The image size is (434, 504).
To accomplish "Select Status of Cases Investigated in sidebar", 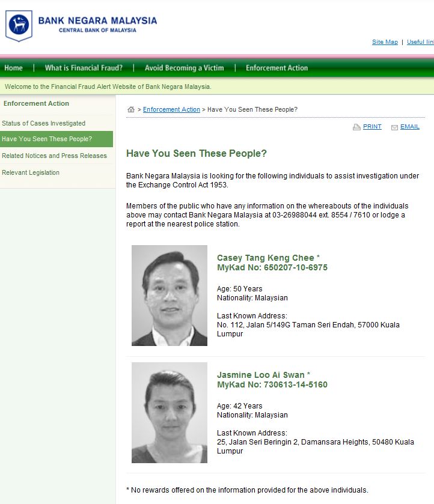I will point(43,123).
